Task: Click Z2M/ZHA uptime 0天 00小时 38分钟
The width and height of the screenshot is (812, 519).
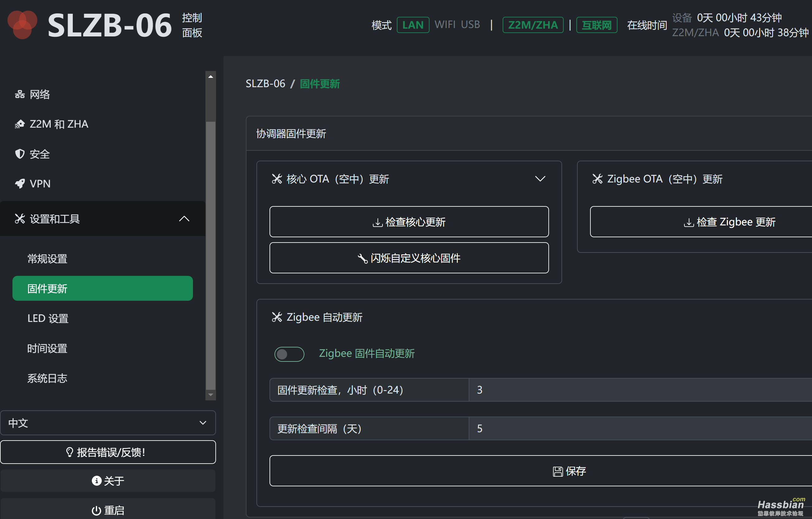Action: (x=766, y=32)
